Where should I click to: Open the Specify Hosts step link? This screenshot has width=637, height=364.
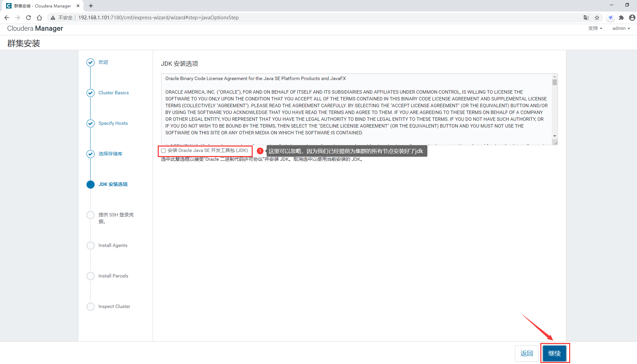113,123
